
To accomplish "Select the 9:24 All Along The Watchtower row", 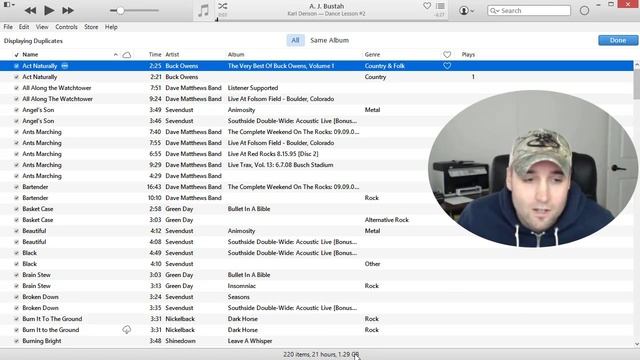I will click(316, 99).
